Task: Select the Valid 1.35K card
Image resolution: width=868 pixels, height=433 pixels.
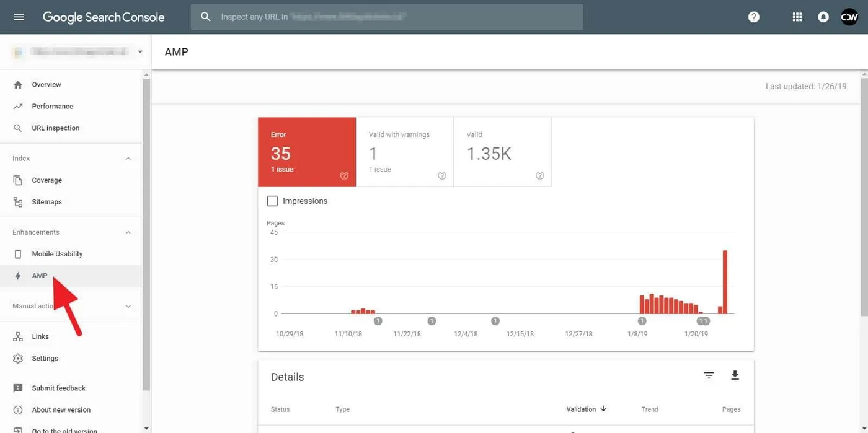Action: click(502, 152)
